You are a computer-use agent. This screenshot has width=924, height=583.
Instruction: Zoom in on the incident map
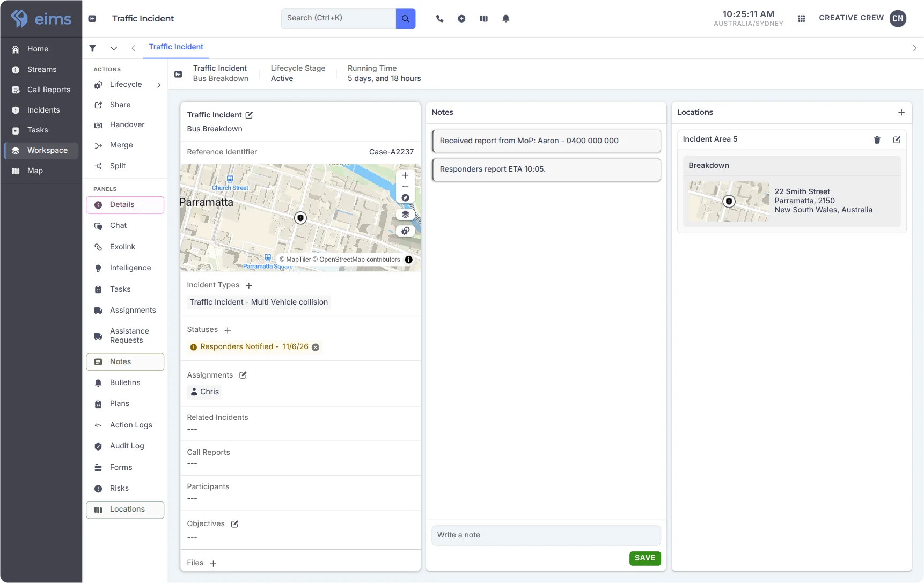[x=406, y=175]
